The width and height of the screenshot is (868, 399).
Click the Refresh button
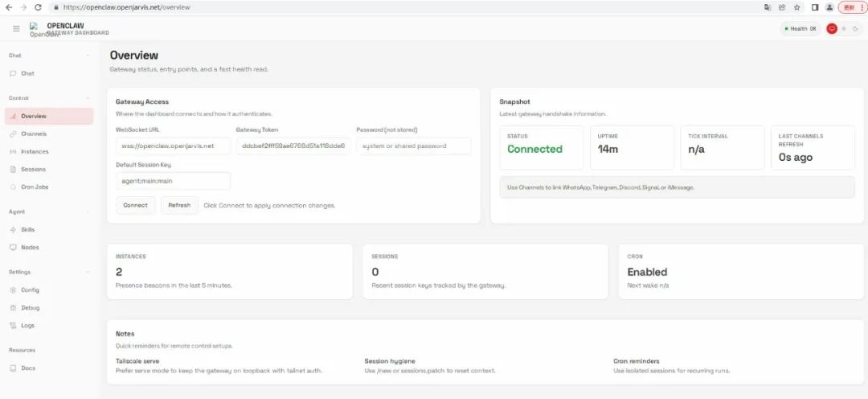pyautogui.click(x=179, y=205)
